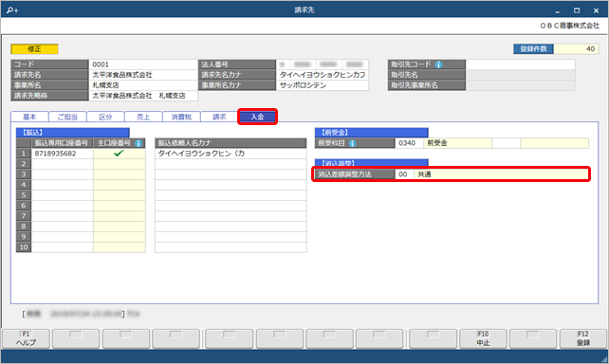Click the search-plus icon in the title bar

(x=12, y=10)
